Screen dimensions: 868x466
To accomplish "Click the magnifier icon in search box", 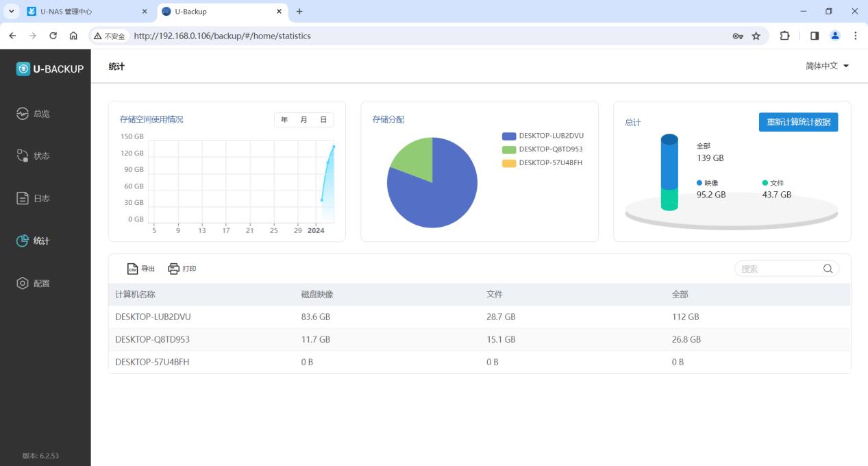I will tap(828, 269).
